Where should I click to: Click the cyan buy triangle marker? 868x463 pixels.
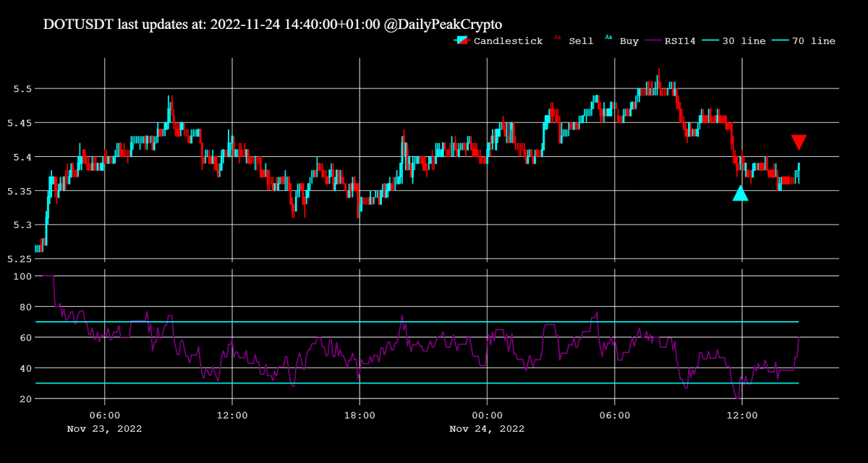740,193
